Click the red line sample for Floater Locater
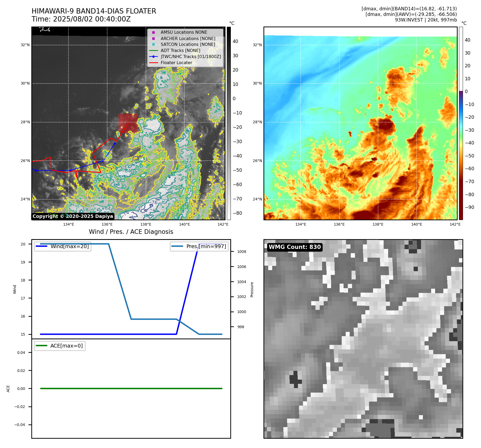The image size is (481, 448). tap(154, 63)
